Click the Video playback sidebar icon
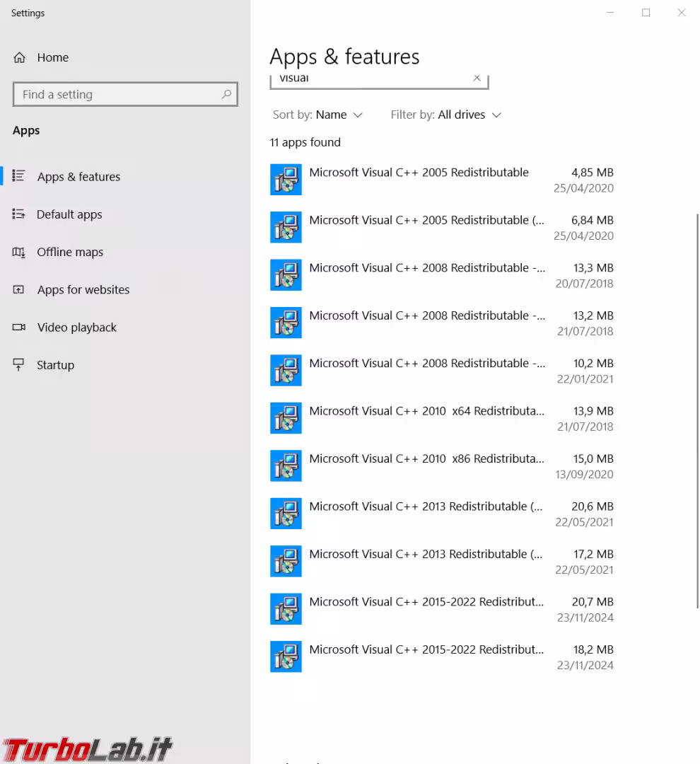The height and width of the screenshot is (764, 700). [x=19, y=328]
